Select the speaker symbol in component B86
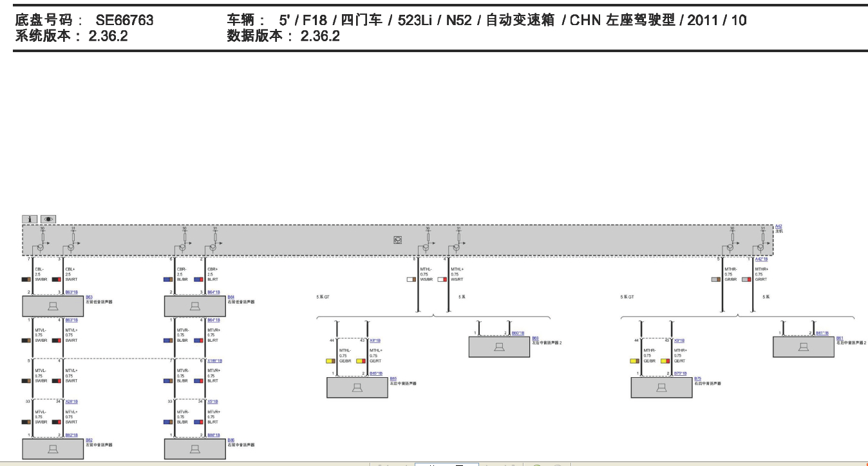This screenshot has width=868, height=466. 195,449
